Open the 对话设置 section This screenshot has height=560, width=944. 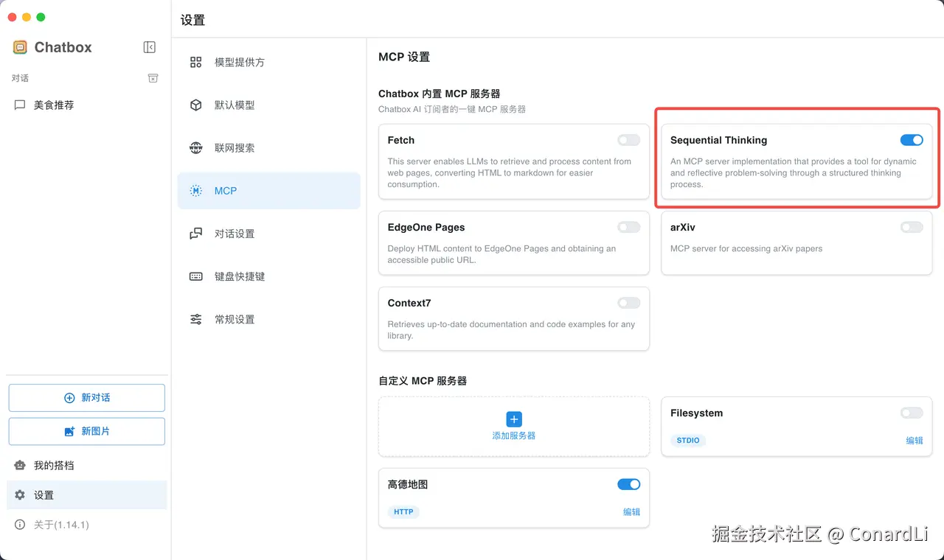coord(268,234)
